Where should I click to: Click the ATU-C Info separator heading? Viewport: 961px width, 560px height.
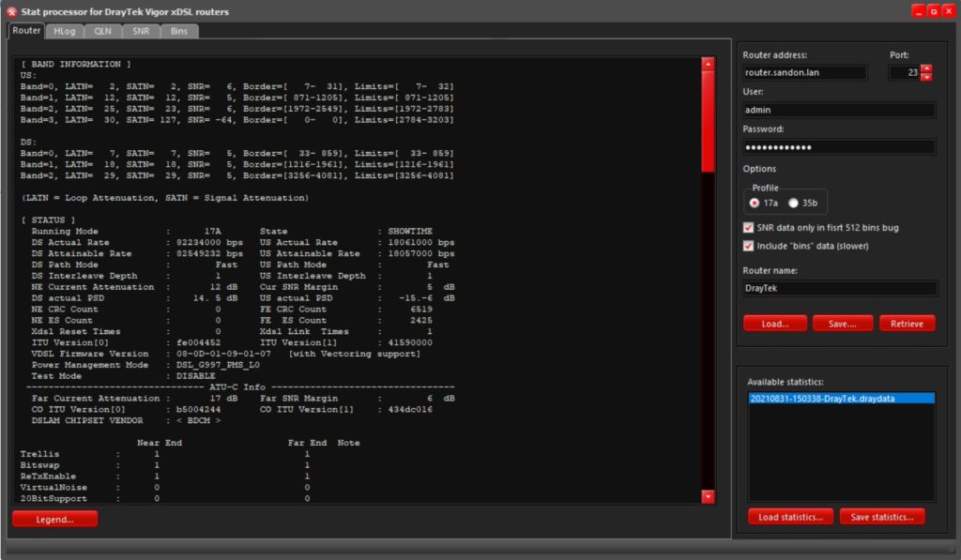(239, 387)
